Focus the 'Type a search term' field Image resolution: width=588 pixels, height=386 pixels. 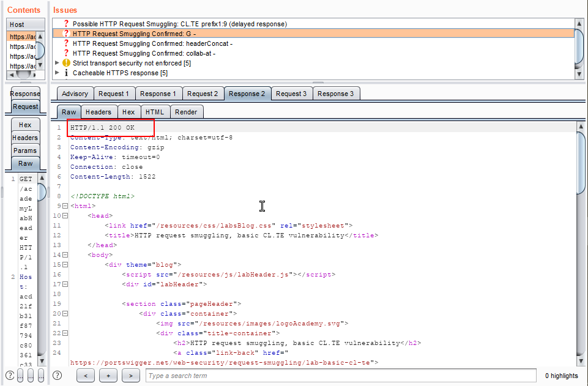point(341,376)
